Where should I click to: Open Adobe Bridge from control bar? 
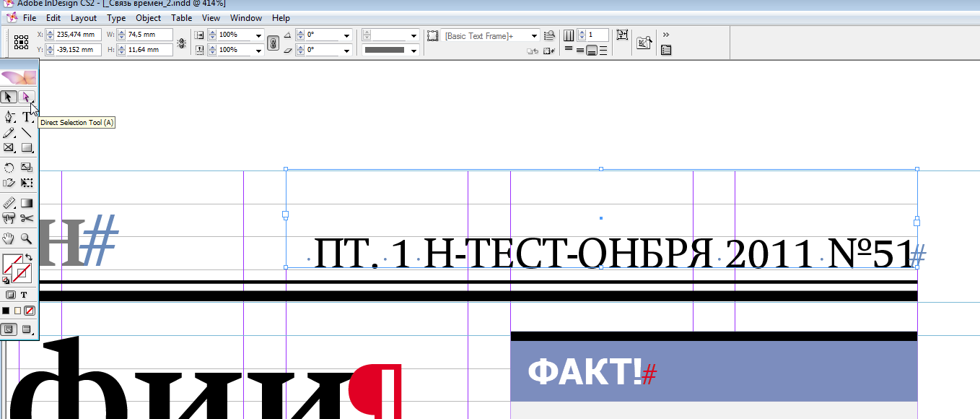[x=644, y=43]
